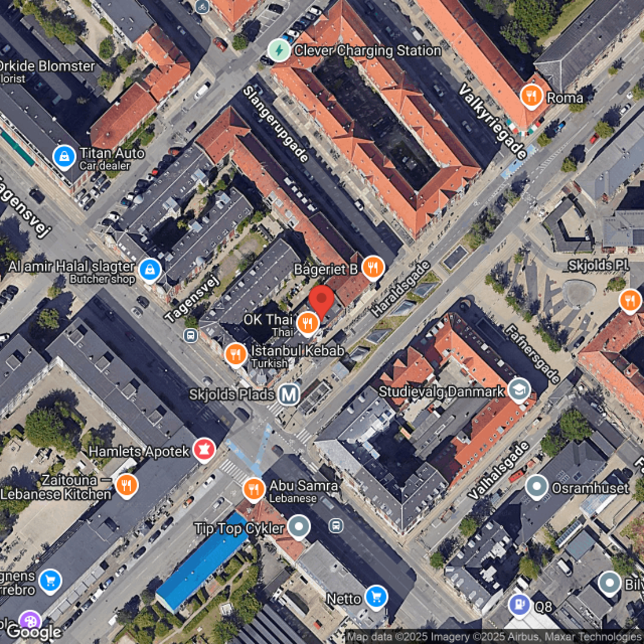Click the Tip Top Cykler location pin
This screenshot has width=644, height=644.
pos(299,527)
